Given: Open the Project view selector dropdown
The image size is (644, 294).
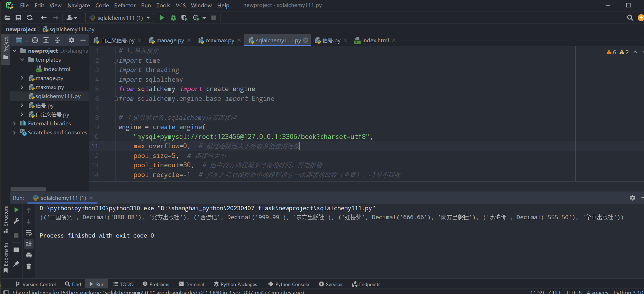Looking at the screenshot, I should pos(22,40).
